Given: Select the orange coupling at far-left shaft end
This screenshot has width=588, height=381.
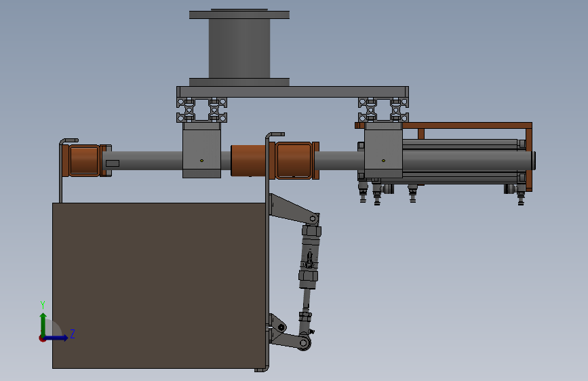Looking at the screenshot, I should pos(84,161).
